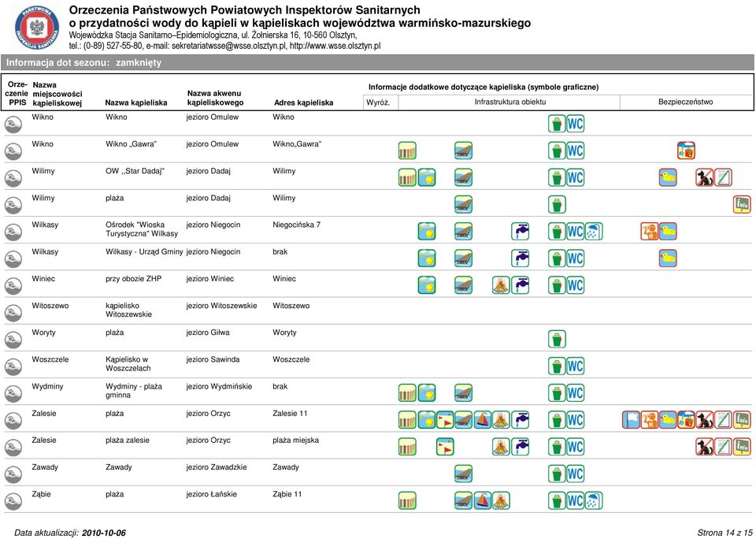Click the 'jezioro Witoszewskie' cell
This screenshot has width=756, height=539.
pos(222,306)
